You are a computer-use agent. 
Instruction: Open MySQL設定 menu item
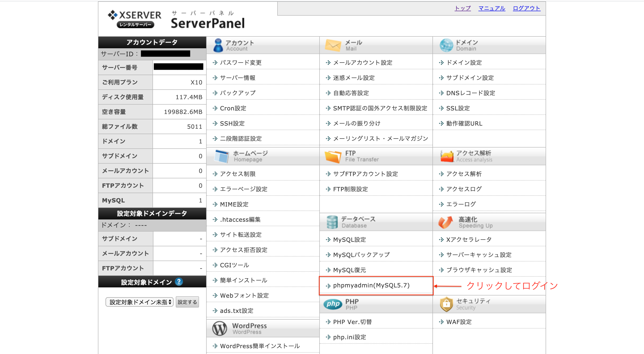tap(349, 240)
